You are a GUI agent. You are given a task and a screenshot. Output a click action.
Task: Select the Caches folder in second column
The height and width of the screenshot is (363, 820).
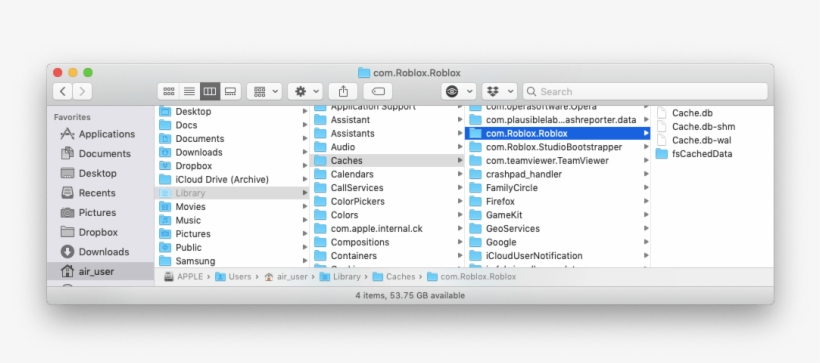[x=388, y=161]
